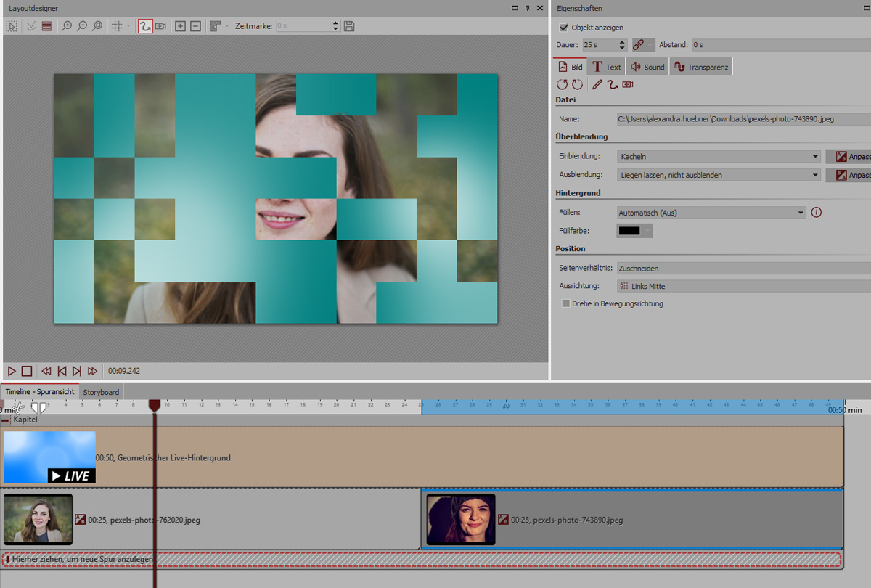
Task: Open the Einblendung dropdown showing Kacheln
Action: click(719, 156)
